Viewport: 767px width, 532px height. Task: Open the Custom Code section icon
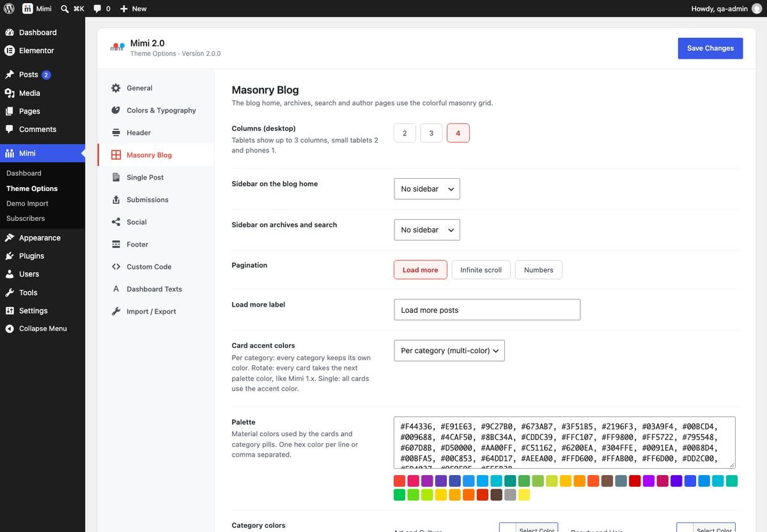click(x=116, y=267)
